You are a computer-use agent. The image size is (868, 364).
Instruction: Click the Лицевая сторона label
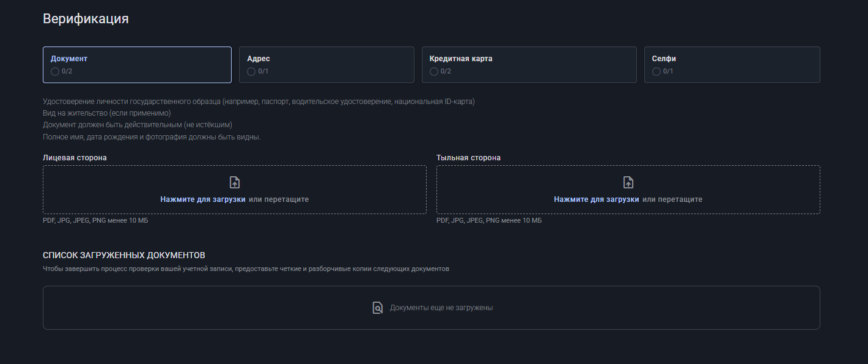75,158
